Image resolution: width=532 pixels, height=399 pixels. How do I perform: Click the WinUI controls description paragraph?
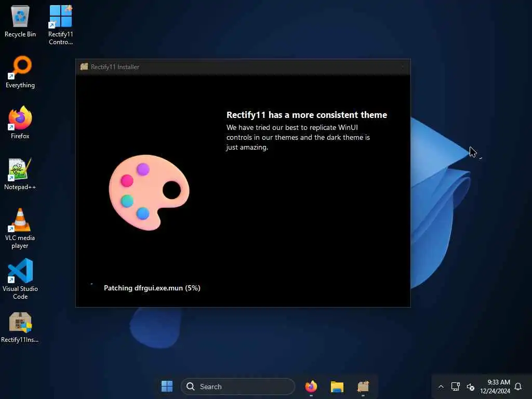tap(298, 137)
